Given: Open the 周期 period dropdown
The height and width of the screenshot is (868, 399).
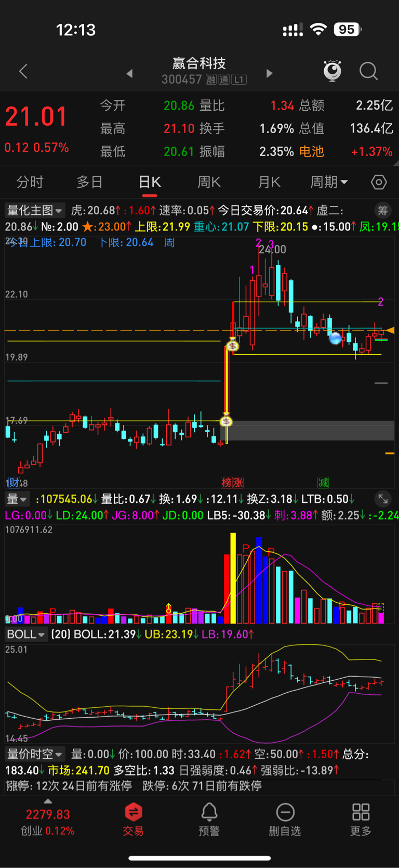Looking at the screenshot, I should (329, 182).
